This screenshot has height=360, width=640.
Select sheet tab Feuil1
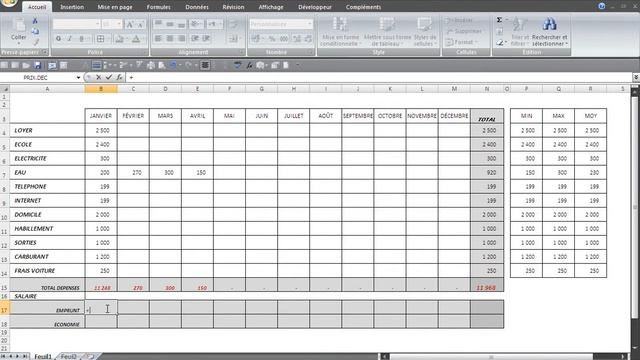pos(43,356)
